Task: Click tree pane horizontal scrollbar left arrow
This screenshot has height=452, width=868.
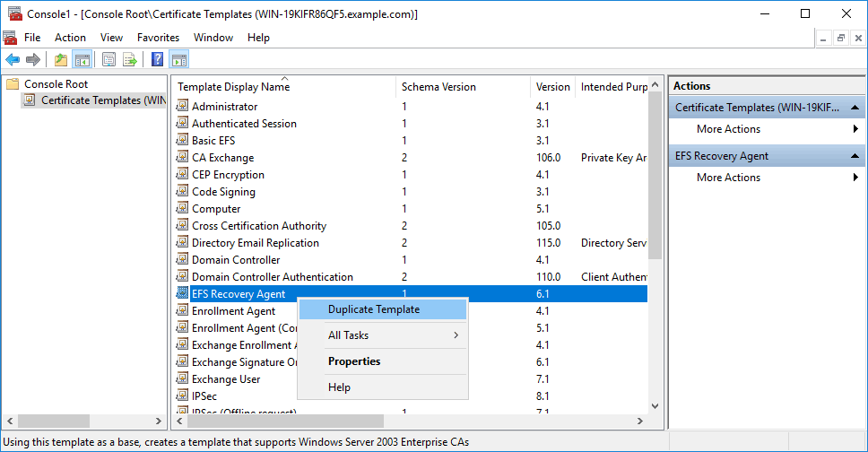Action: [x=10, y=421]
